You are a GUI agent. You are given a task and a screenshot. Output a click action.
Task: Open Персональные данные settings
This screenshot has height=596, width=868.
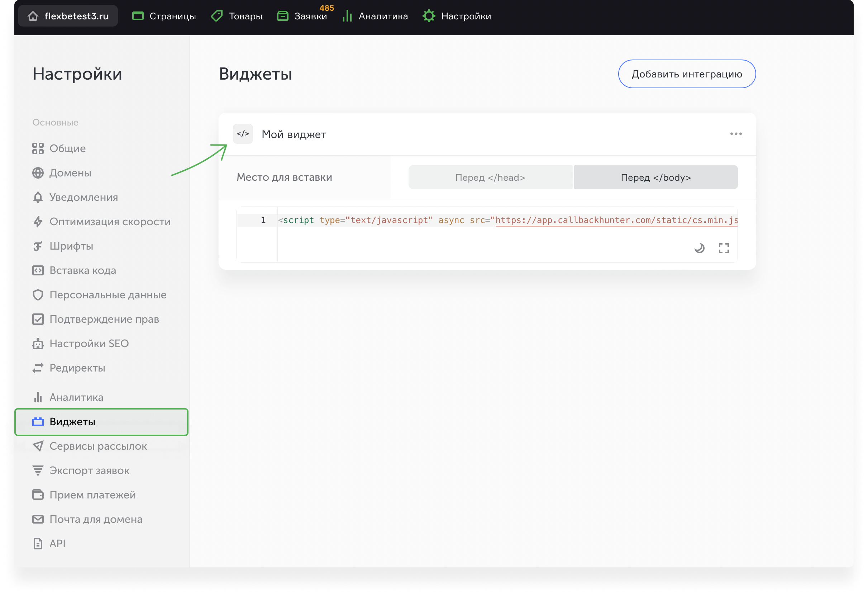tap(99, 294)
